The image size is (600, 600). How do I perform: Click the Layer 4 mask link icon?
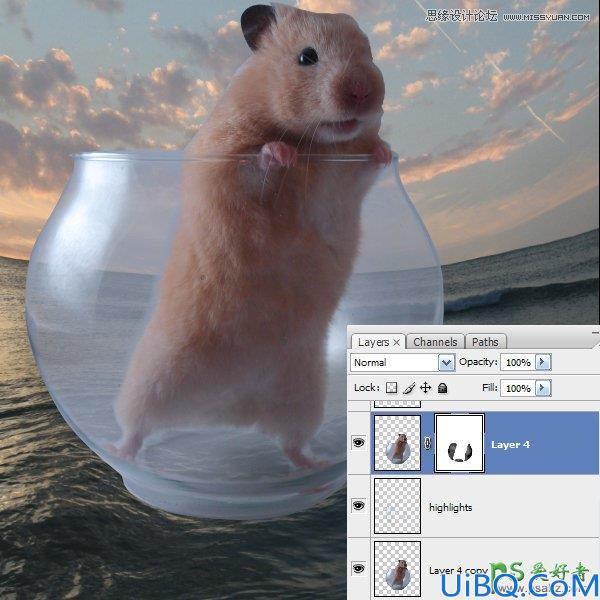tap(428, 443)
